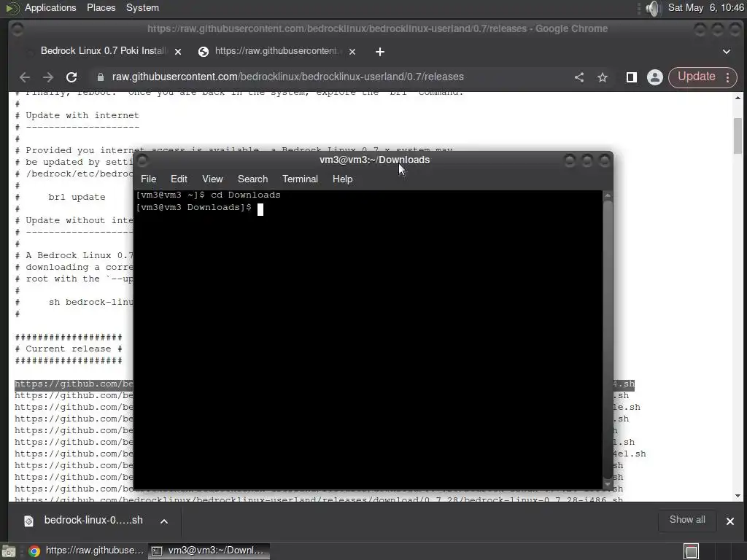Open Applications menu in top panel
This screenshot has width=747, height=560.
[x=50, y=7]
